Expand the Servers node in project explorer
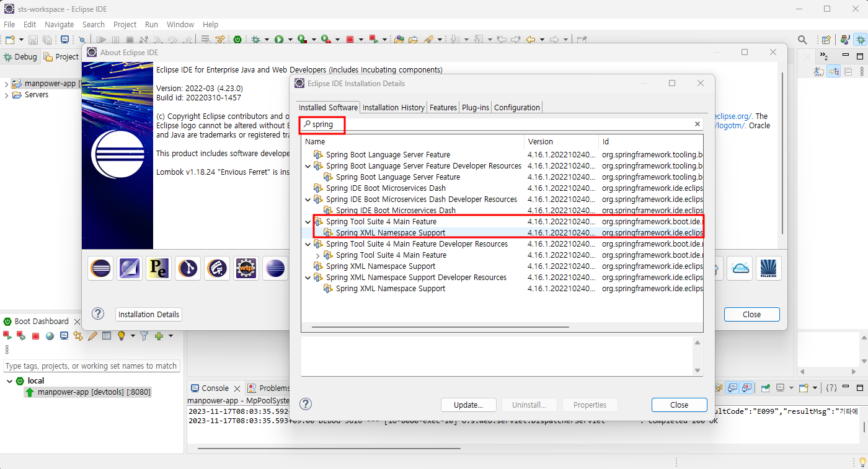 point(7,95)
